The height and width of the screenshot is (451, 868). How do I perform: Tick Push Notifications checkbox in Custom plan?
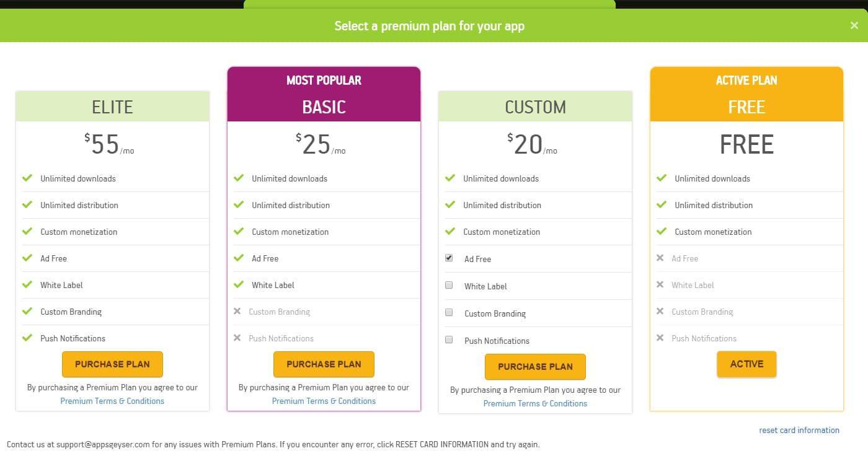[449, 340]
